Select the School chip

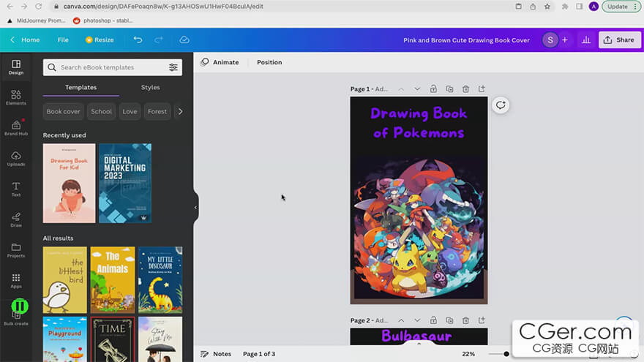coord(102,111)
